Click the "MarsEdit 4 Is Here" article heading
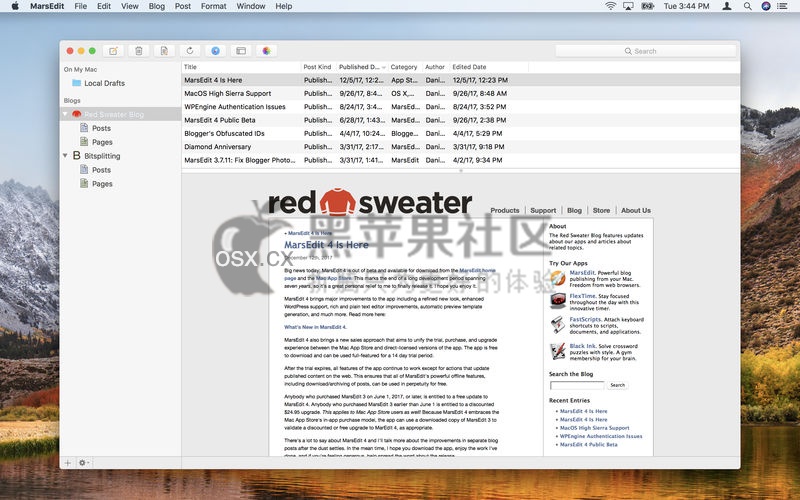This screenshot has width=800, height=500. 326,245
